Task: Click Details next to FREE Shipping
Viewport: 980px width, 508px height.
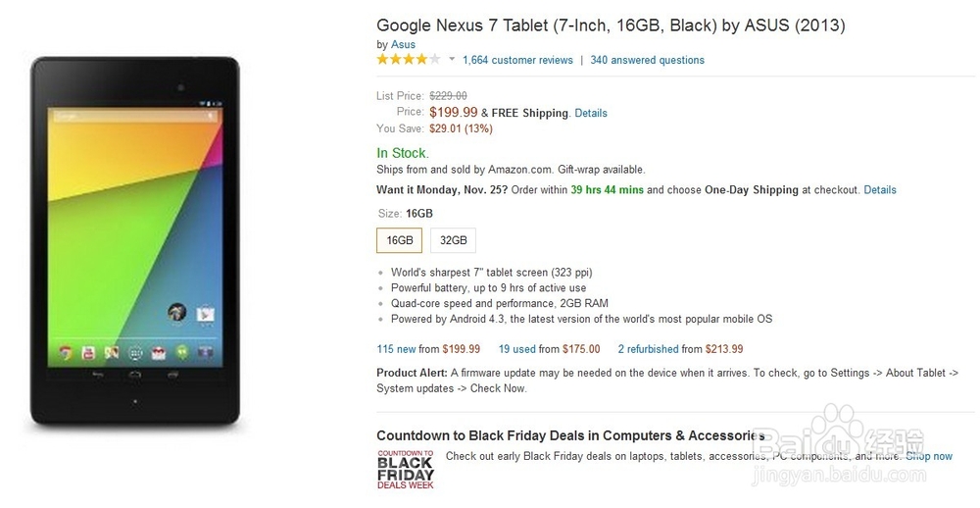Action: [x=591, y=113]
